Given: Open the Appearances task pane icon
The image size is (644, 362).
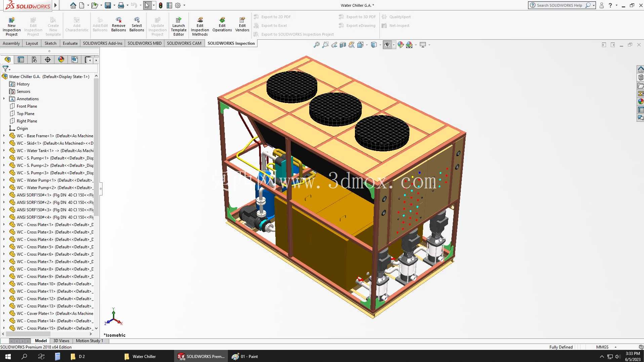Looking at the screenshot, I should (641, 101).
